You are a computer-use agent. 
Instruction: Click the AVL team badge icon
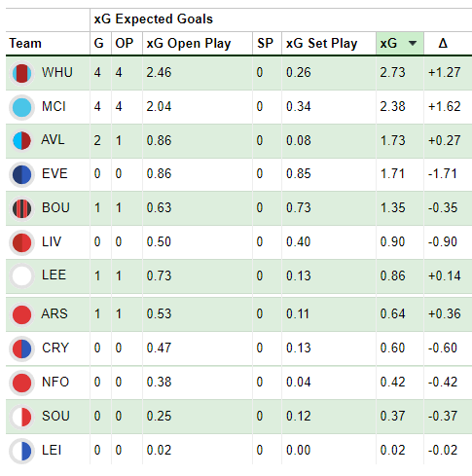pyautogui.click(x=21, y=141)
